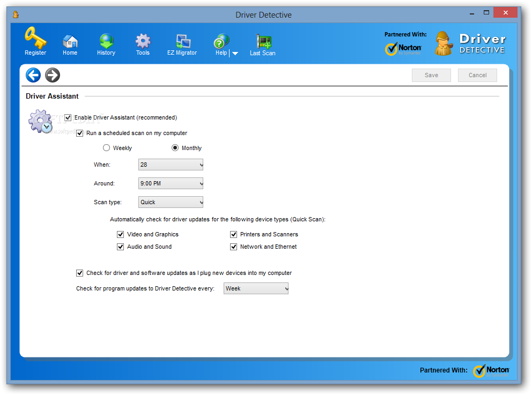Click the Driver Detective window title
This screenshot has width=532, height=395.
(264, 15)
